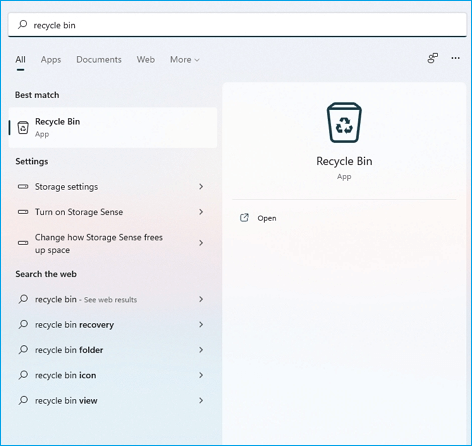Expand chevron beside Turn on Storage Sense
The width and height of the screenshot is (472, 446).
tap(201, 212)
